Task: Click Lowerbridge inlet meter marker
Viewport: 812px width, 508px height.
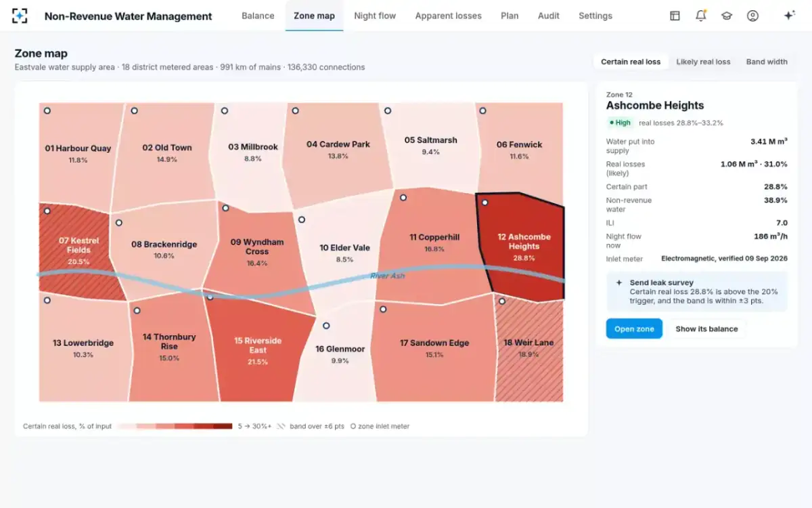Action: [x=47, y=300]
